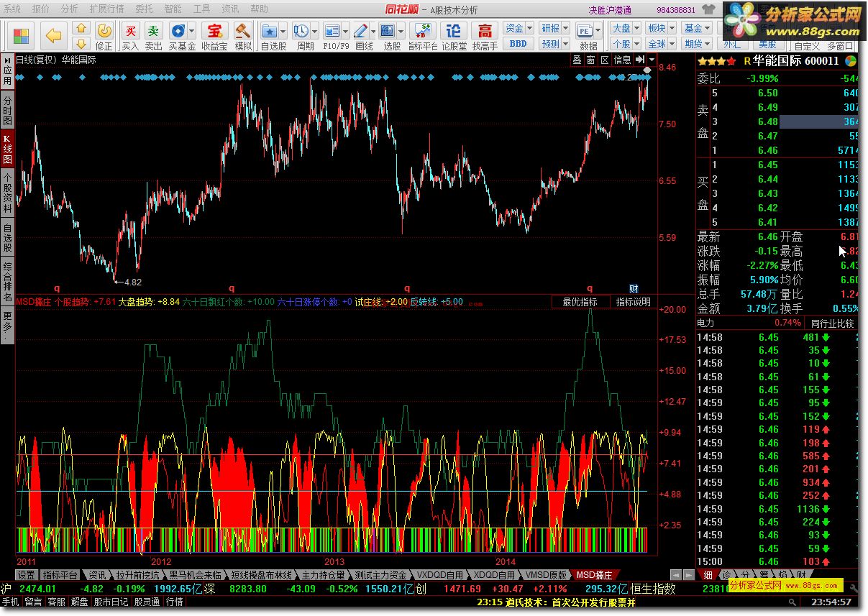Click the 最优指标 button
This screenshot has width=868, height=616.
580,302
